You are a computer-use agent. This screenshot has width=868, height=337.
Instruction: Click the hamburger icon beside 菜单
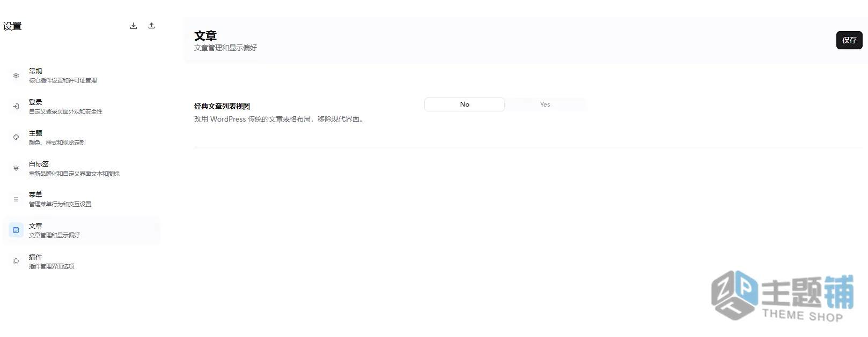coord(16,199)
